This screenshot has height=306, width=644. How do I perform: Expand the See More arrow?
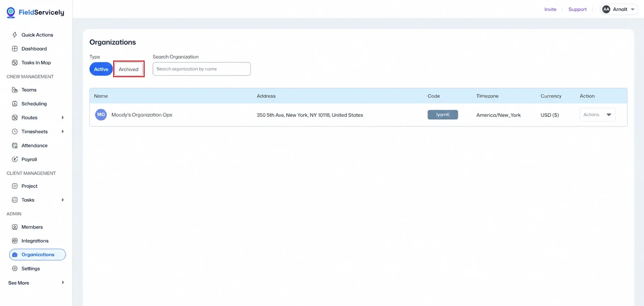63,282
